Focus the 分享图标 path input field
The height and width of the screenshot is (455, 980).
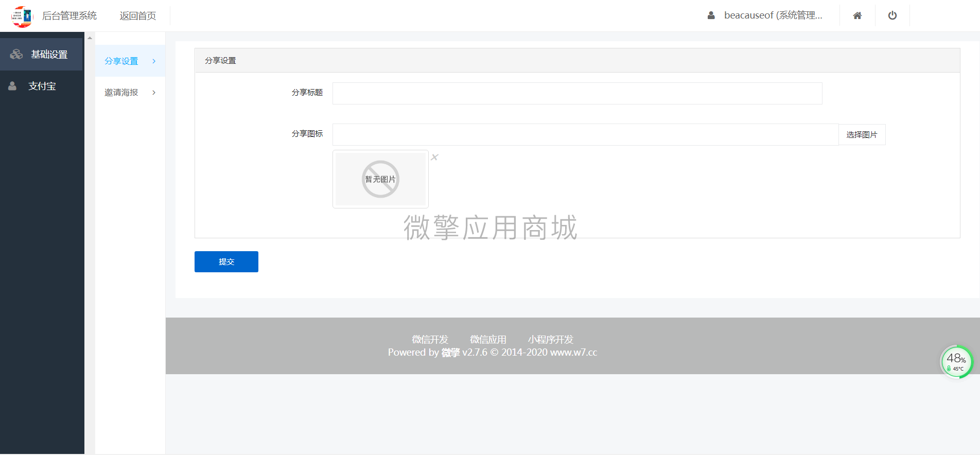(x=586, y=134)
